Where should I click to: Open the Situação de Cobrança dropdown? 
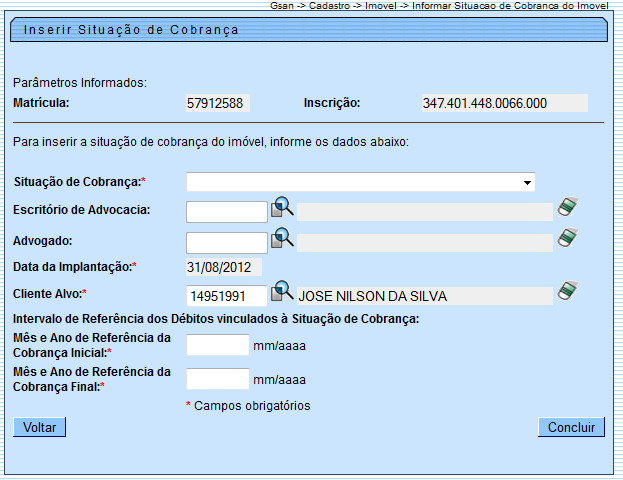pyautogui.click(x=360, y=182)
